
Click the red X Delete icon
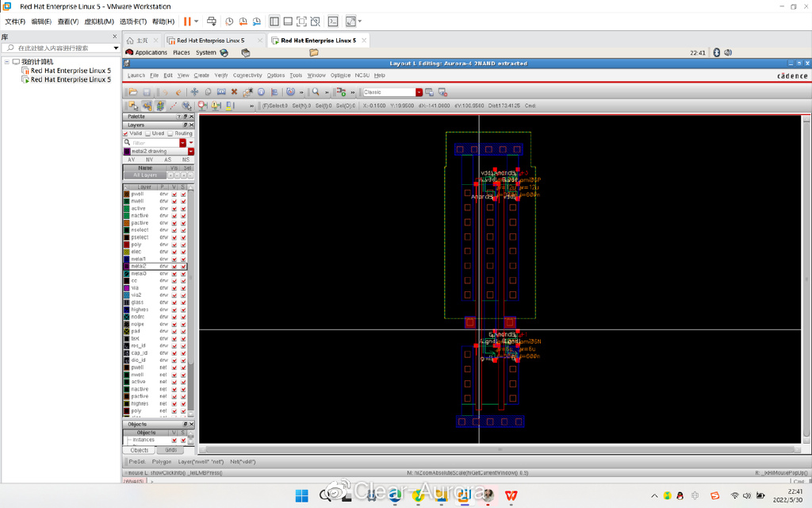[234, 92]
